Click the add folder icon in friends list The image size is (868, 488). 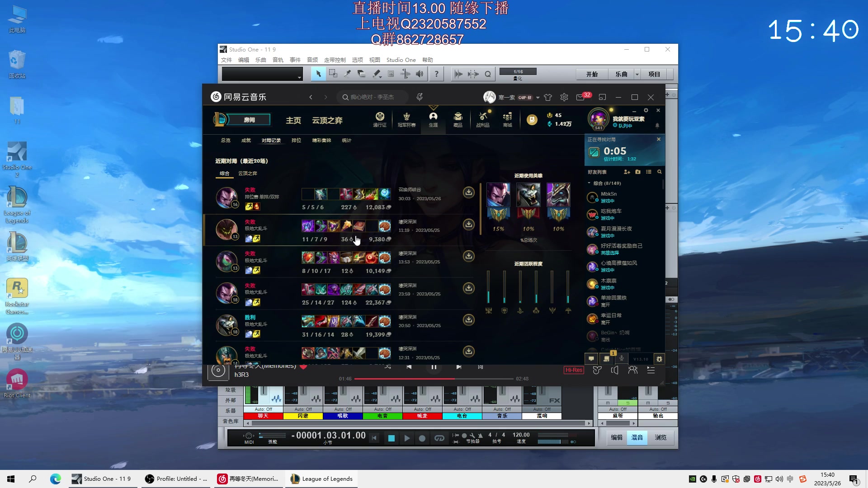coord(638,172)
